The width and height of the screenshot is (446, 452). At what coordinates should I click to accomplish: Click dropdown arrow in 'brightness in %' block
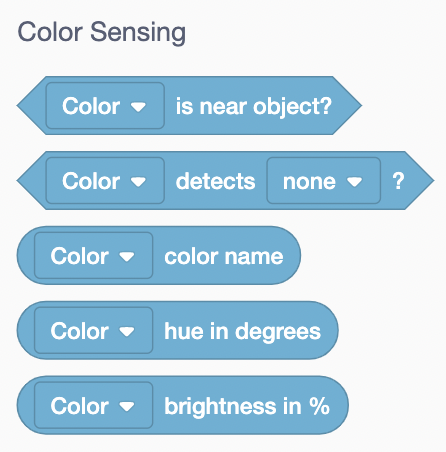127,406
